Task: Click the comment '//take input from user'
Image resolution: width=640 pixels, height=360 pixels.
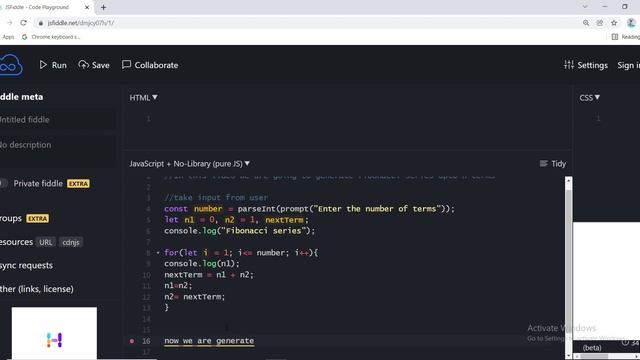Action: tap(216, 198)
